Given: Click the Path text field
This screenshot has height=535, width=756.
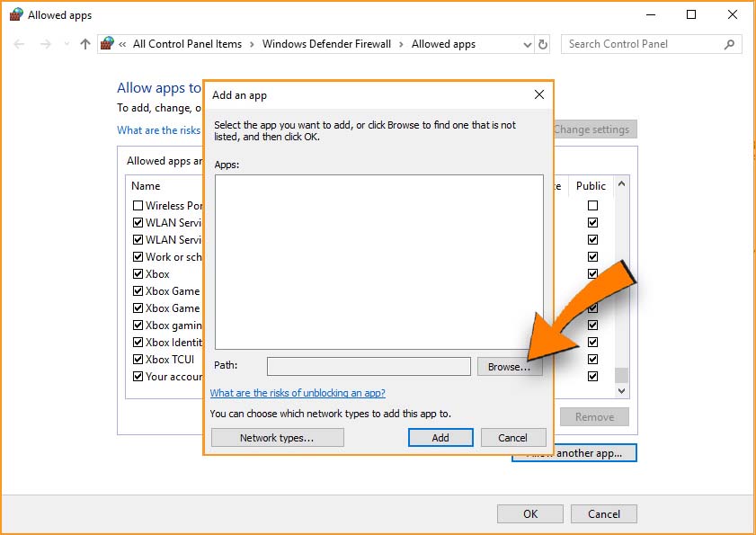Looking at the screenshot, I should tap(369, 367).
